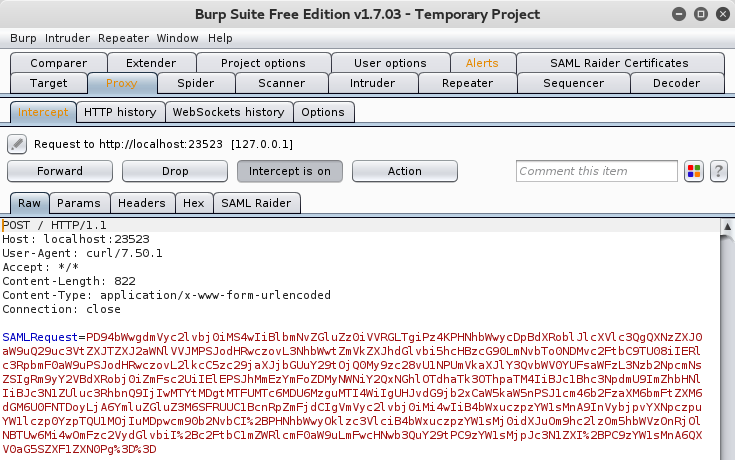Screen dimensions: 735x460
Task: Open the Proxy Options sub-tab
Action: pyautogui.click(x=323, y=113)
